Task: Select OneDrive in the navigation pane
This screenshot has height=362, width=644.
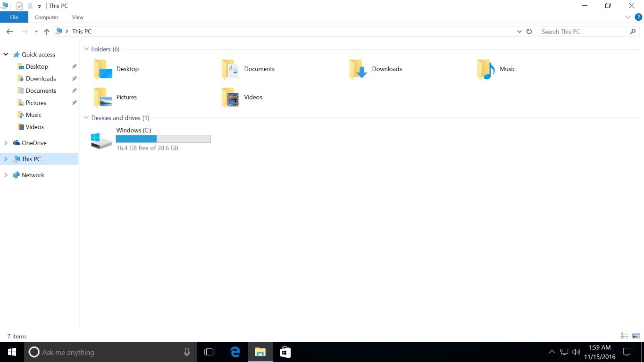Action: (29, 143)
